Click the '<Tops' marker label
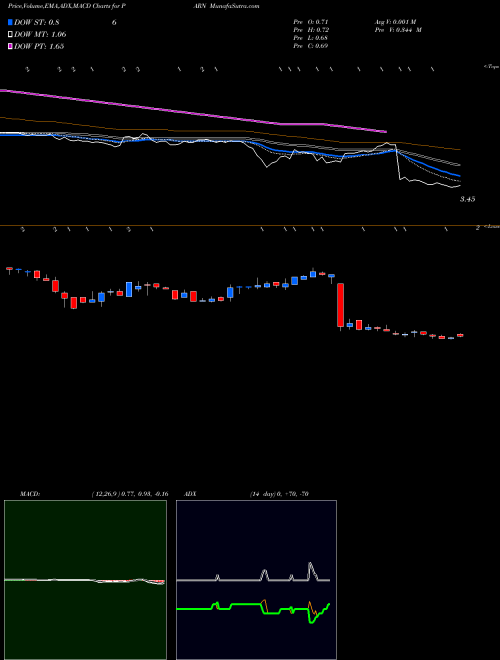 click(491, 67)
